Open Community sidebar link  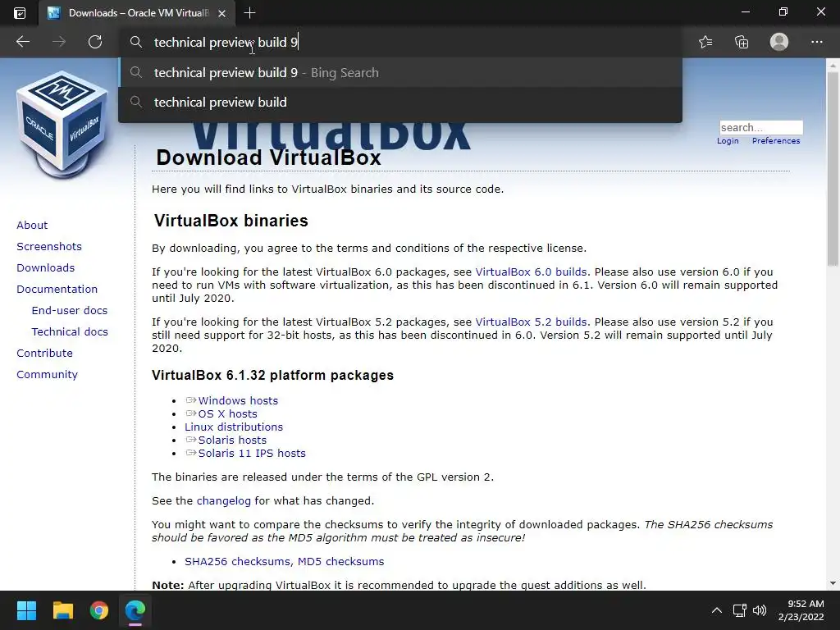(x=47, y=375)
